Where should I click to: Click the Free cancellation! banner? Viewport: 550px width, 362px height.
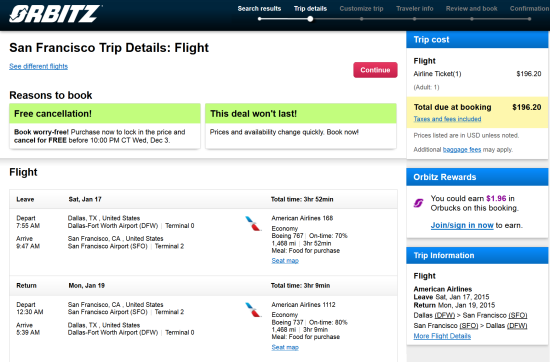click(x=105, y=114)
